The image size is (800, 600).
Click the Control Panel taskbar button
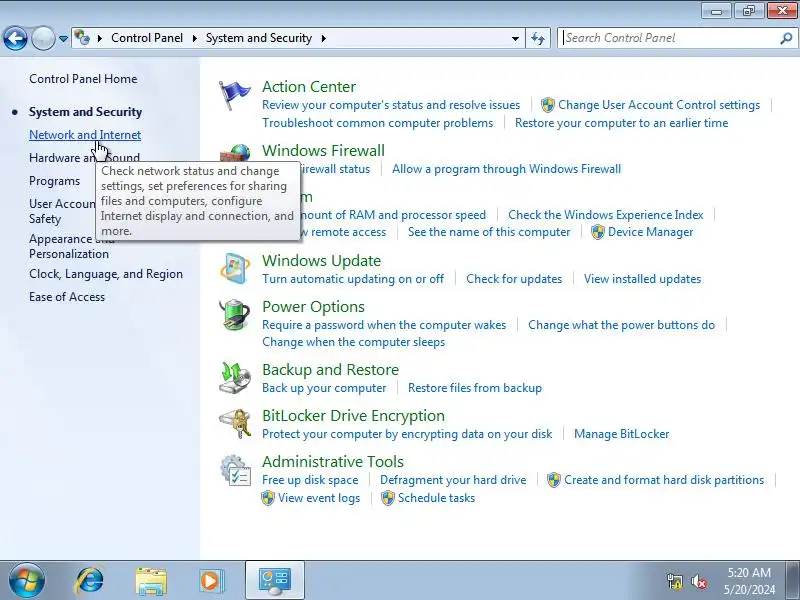tap(275, 581)
